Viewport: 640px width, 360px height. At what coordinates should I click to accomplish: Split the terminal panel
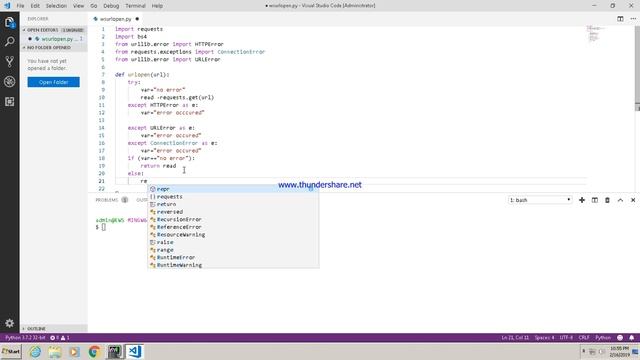pos(595,200)
